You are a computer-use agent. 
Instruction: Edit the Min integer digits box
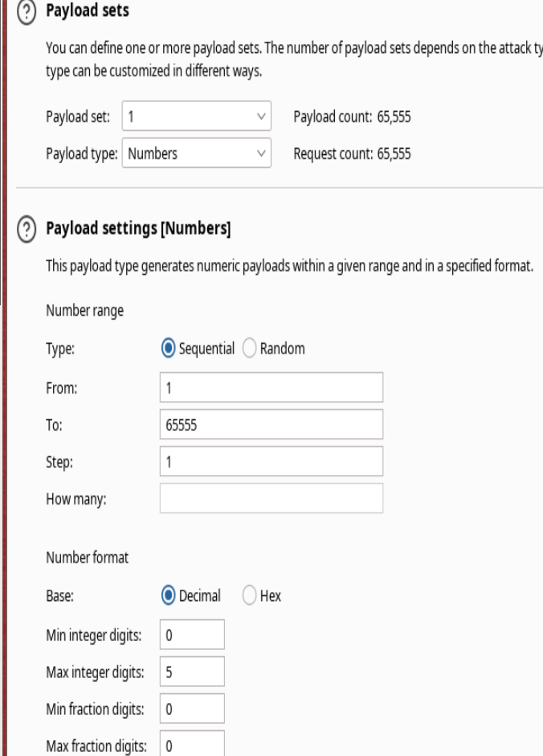point(192,635)
